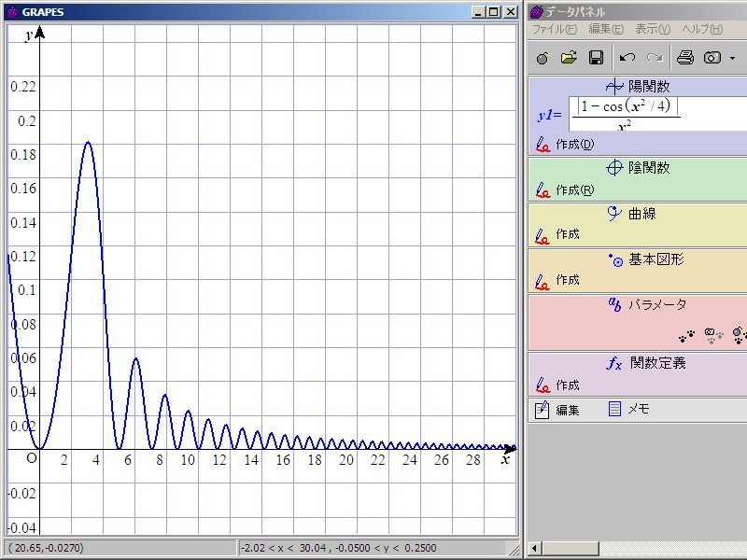Print the graph with the printer icon
The height and width of the screenshot is (560, 747).
pos(685,58)
